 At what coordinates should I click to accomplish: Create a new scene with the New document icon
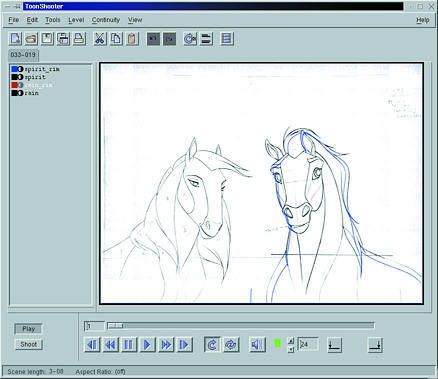pos(15,39)
